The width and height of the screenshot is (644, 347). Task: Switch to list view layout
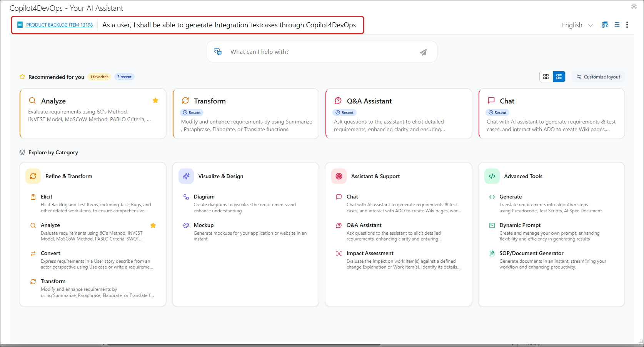click(559, 77)
